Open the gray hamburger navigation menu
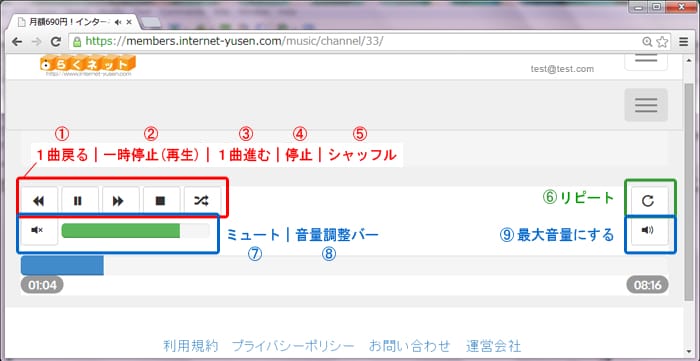Image resolution: width=700 pixels, height=361 pixels. tap(646, 105)
